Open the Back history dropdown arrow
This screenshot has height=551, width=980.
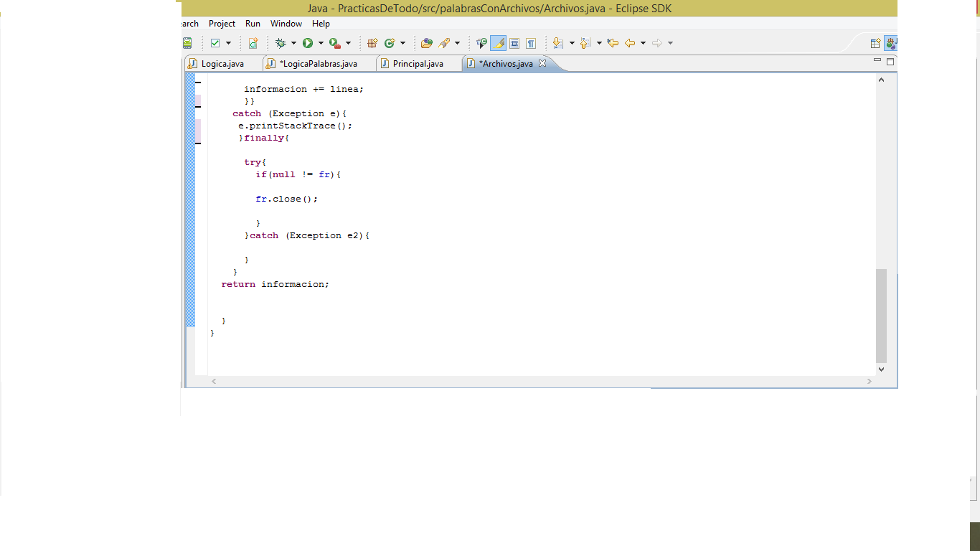643,43
